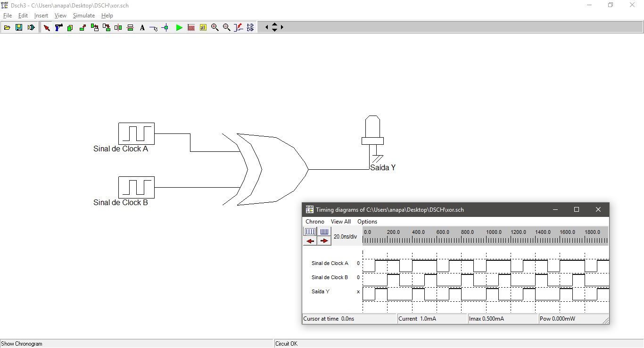Click the 'Sinal de Clock A' schematic label
The image size is (644, 348).
pos(121,149)
